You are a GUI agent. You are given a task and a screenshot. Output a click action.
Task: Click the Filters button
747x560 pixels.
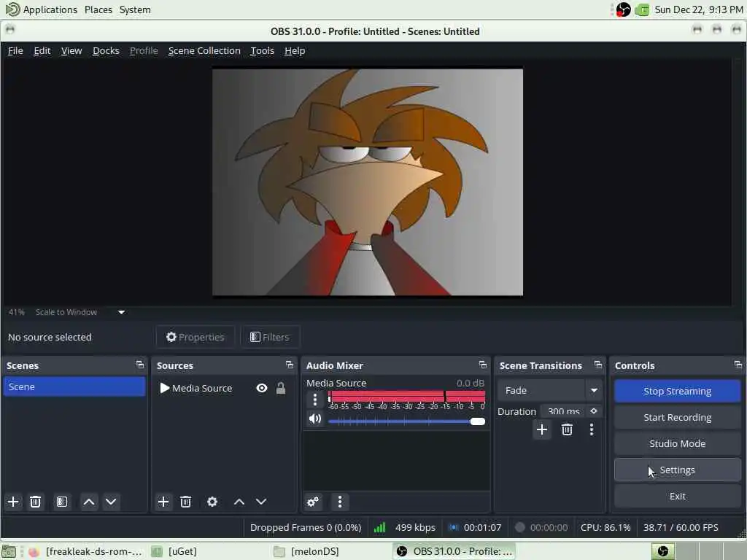270,337
